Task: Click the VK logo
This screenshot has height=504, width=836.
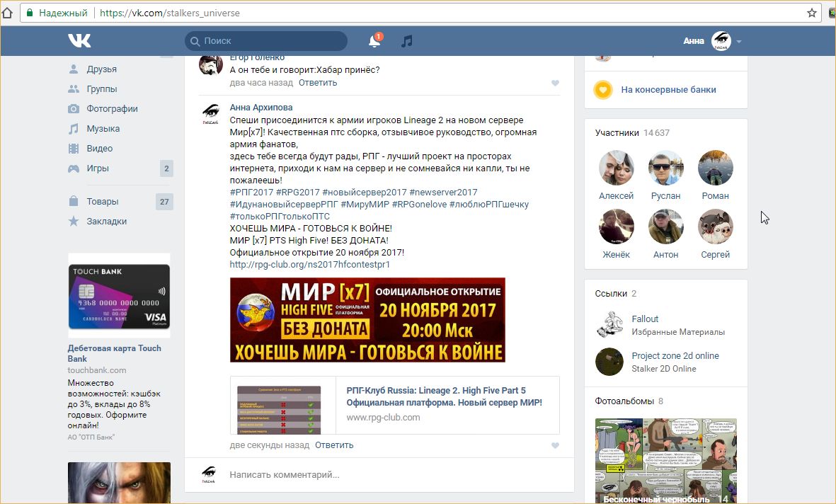Action: (x=79, y=40)
